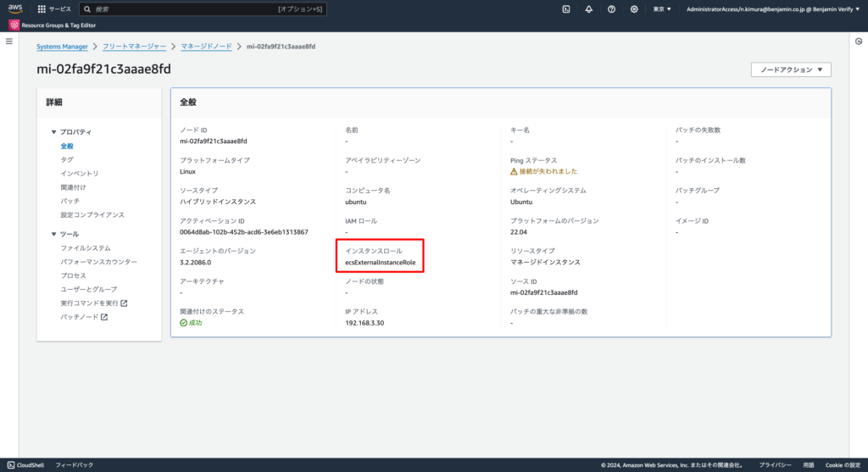Click the association success check icon

click(x=183, y=323)
